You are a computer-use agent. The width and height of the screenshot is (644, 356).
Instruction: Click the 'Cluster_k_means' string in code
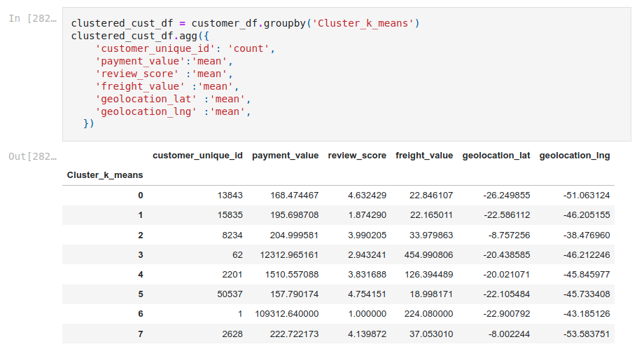(x=363, y=23)
